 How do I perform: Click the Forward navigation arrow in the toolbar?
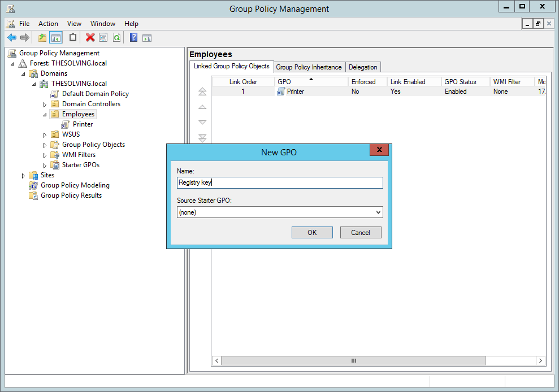(x=25, y=37)
